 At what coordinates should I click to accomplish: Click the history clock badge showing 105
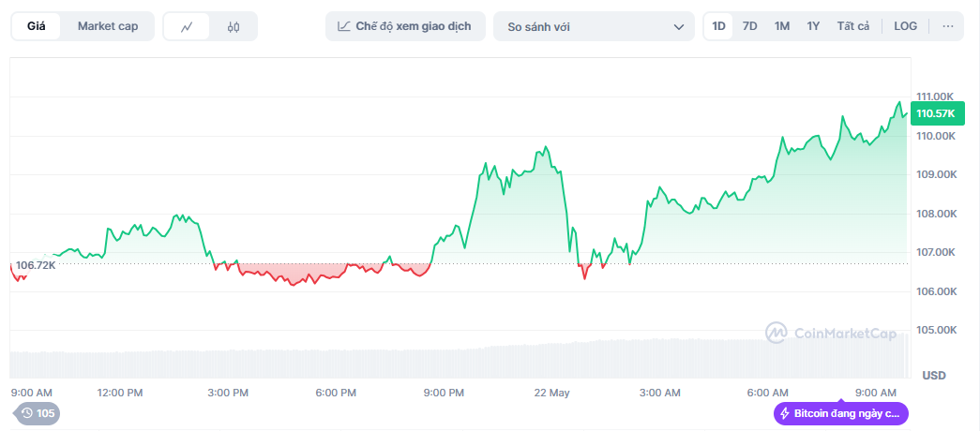coord(38,413)
